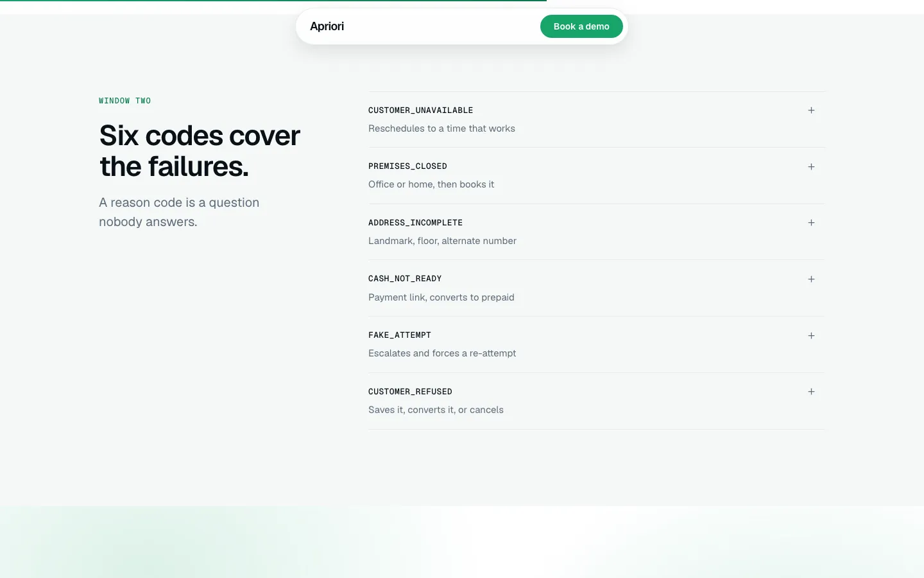The height and width of the screenshot is (578, 924).
Task: Click the ADDRESS_INCOMPLETE code title
Action: [415, 223]
